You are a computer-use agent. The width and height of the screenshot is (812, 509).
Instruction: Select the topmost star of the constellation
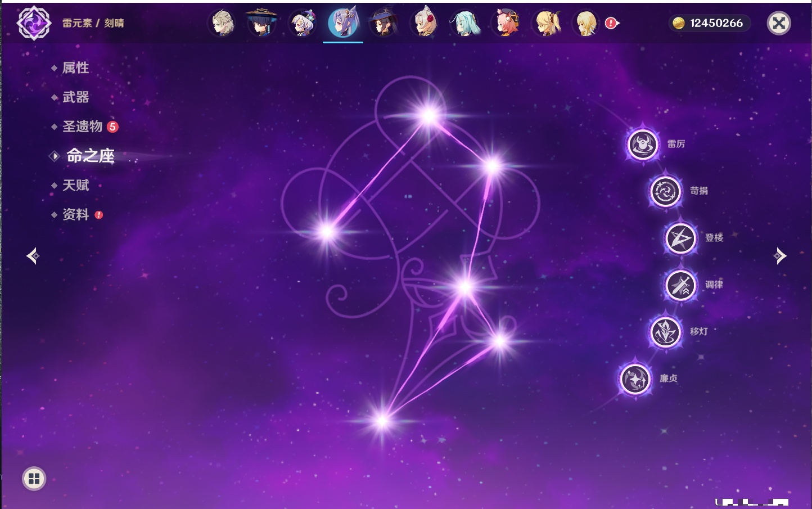tap(429, 116)
